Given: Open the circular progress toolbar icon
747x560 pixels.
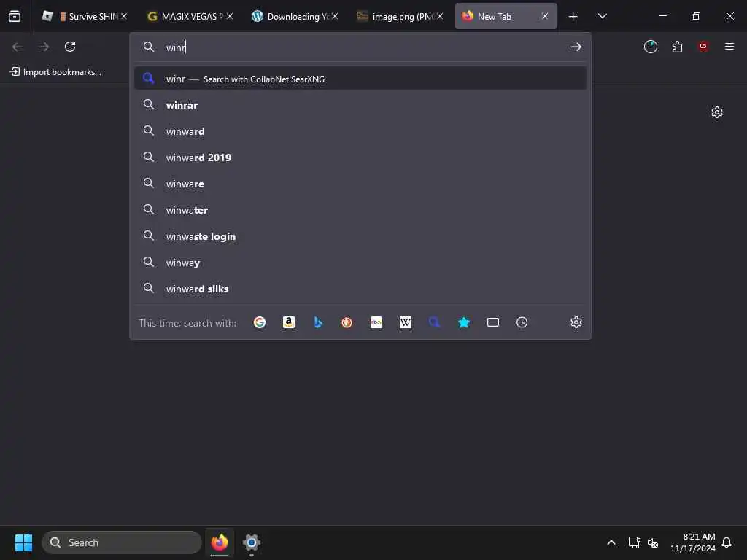Looking at the screenshot, I should click(x=651, y=47).
